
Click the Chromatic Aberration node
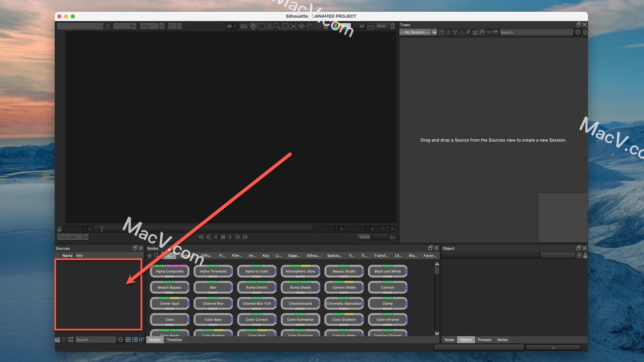point(344,303)
